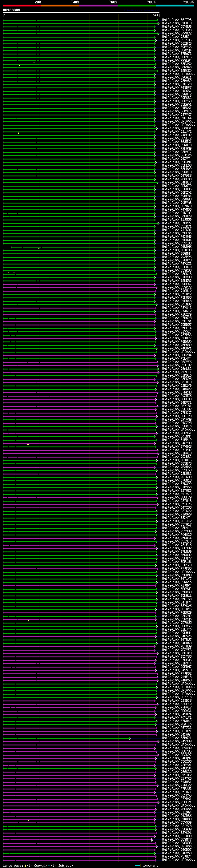The image size is (197, 868).
Task: Click the green UniRef100_A4CC84 alignment bar
Action: click(x=79, y=768)
